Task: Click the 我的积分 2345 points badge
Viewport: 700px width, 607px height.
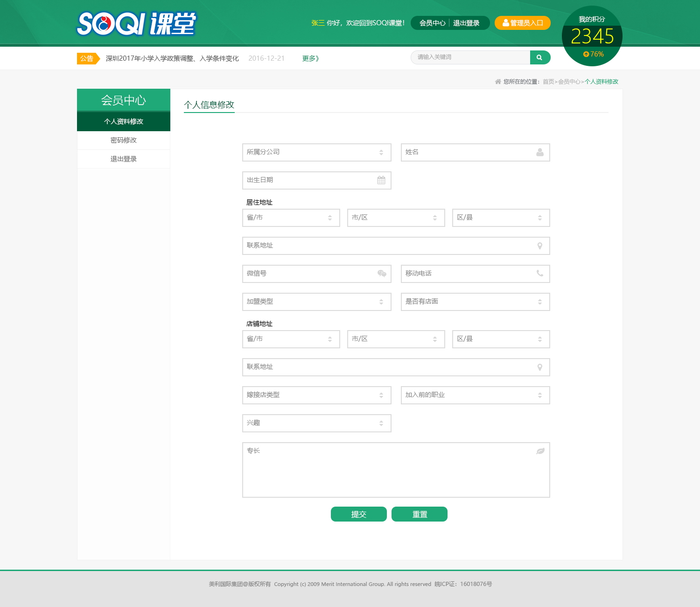Action: (x=592, y=36)
